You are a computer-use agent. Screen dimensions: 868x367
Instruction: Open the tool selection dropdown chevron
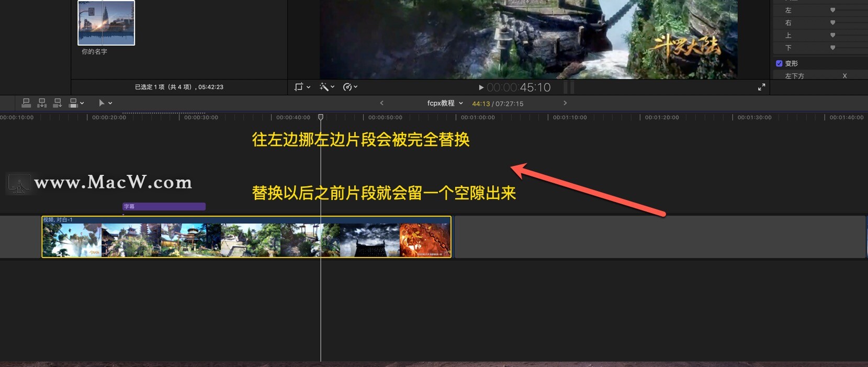(x=110, y=103)
